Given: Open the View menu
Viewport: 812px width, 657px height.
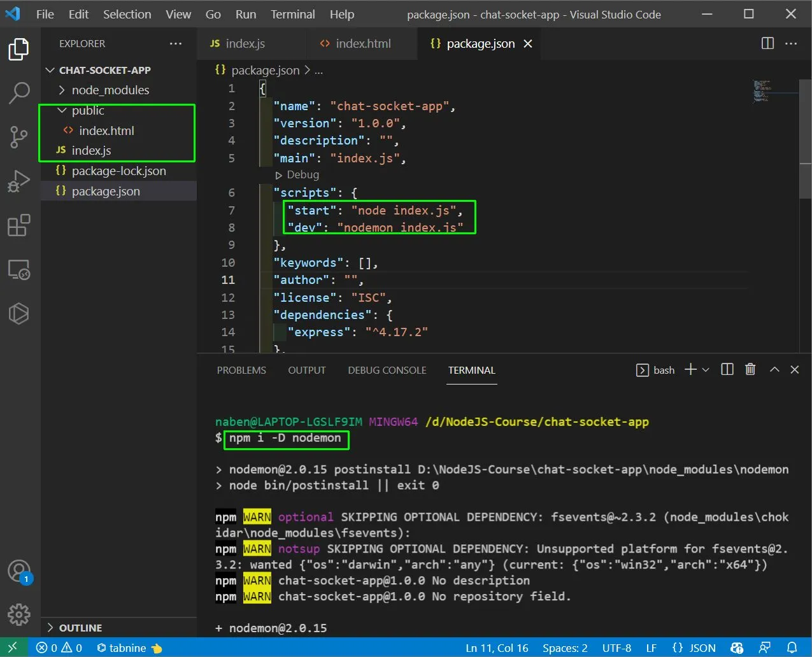Looking at the screenshot, I should coord(178,14).
